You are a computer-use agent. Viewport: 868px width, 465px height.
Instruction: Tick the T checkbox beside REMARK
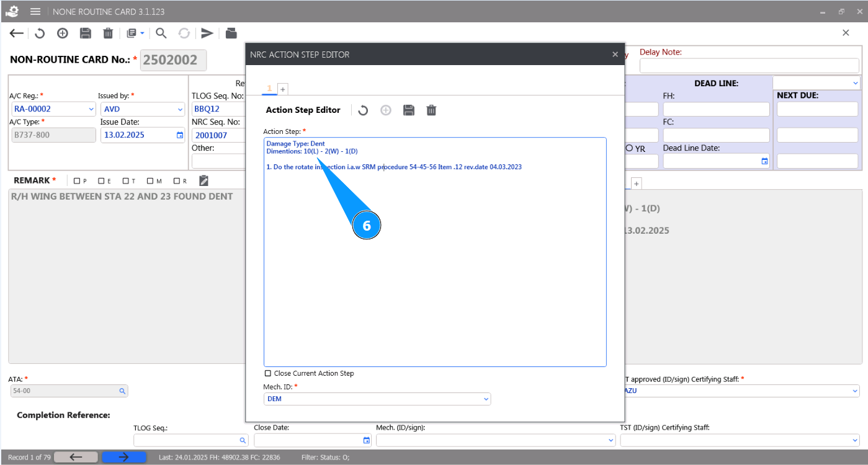tap(125, 181)
